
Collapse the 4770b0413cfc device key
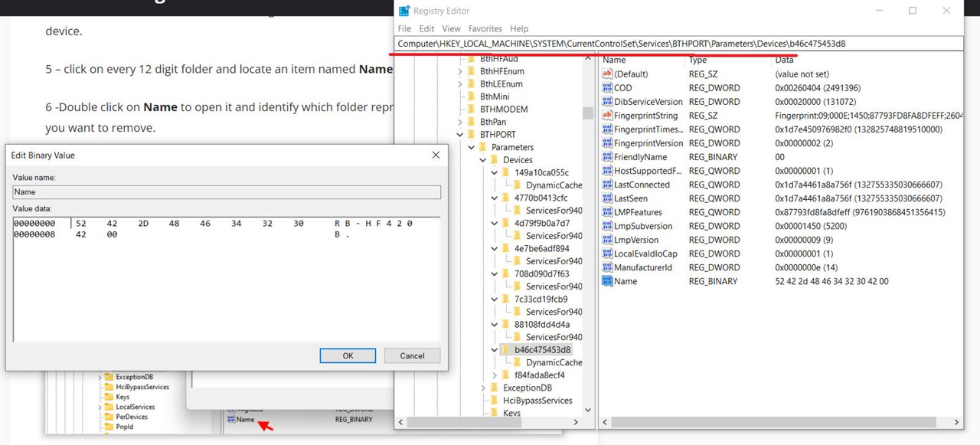pyautogui.click(x=495, y=198)
